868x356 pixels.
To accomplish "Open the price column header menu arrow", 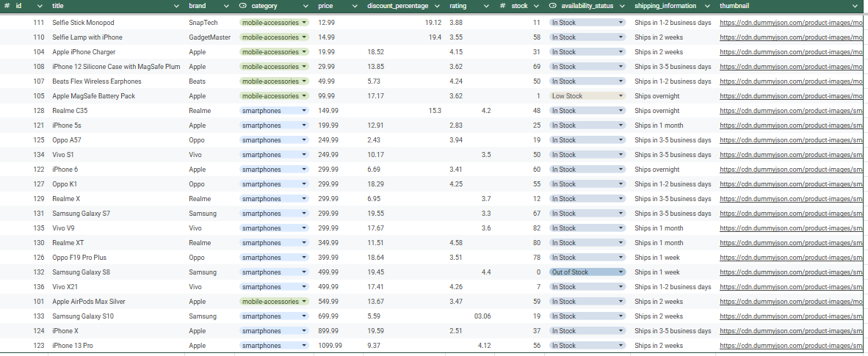I will (355, 6).
